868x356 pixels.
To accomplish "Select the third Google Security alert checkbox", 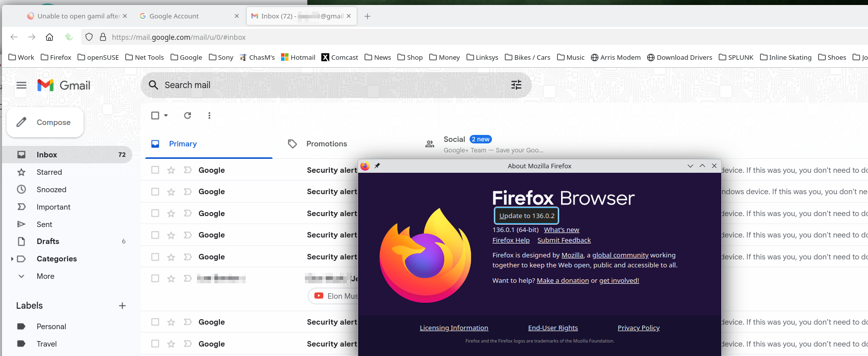I will click(155, 214).
